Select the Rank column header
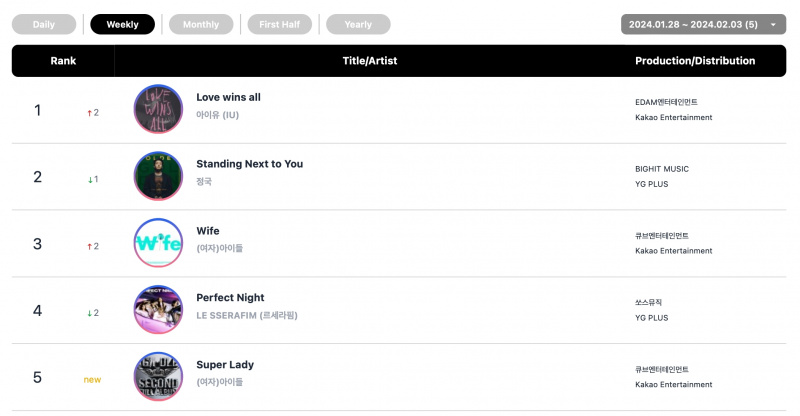Screen dimensions: 800x416 (x=63, y=61)
